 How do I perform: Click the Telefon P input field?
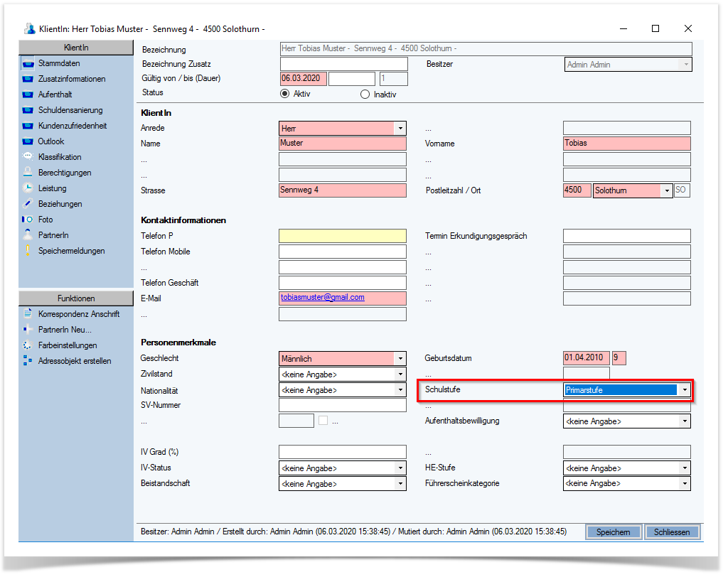pyautogui.click(x=342, y=236)
